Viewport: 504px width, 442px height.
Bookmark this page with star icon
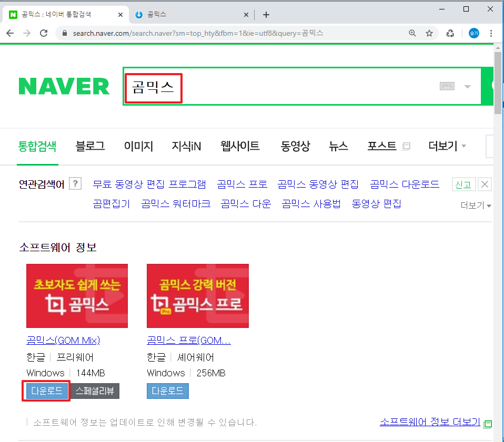429,33
